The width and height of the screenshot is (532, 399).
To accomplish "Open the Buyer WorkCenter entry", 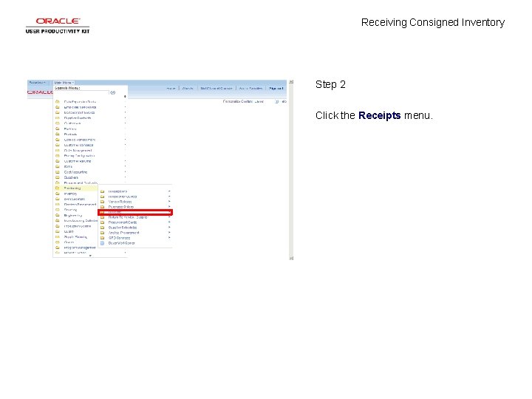I will tap(121, 243).
